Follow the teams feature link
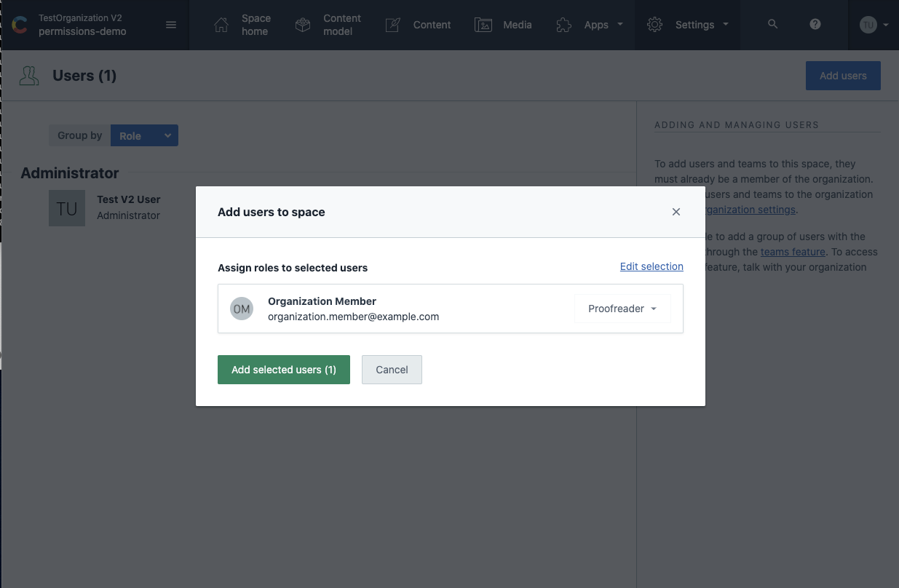The image size is (899, 588). [793, 252]
